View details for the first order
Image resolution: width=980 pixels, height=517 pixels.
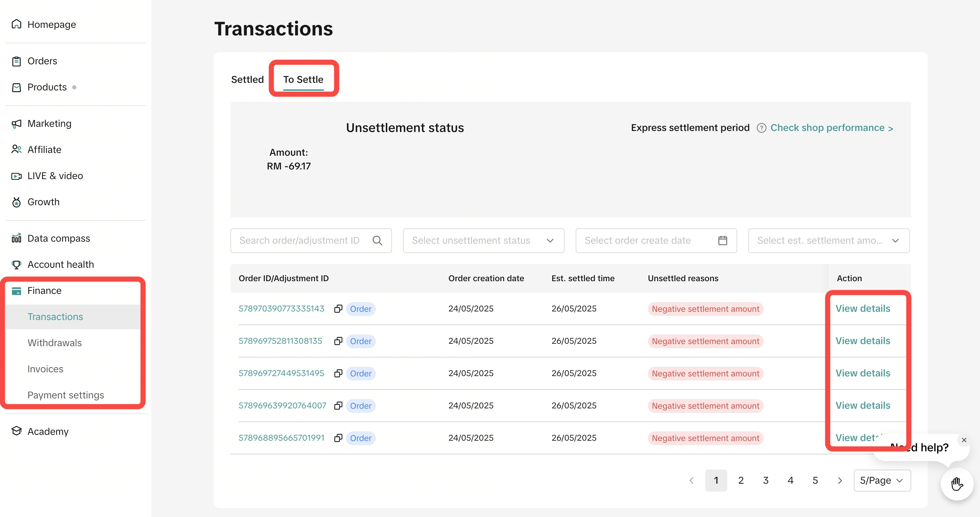(x=862, y=309)
